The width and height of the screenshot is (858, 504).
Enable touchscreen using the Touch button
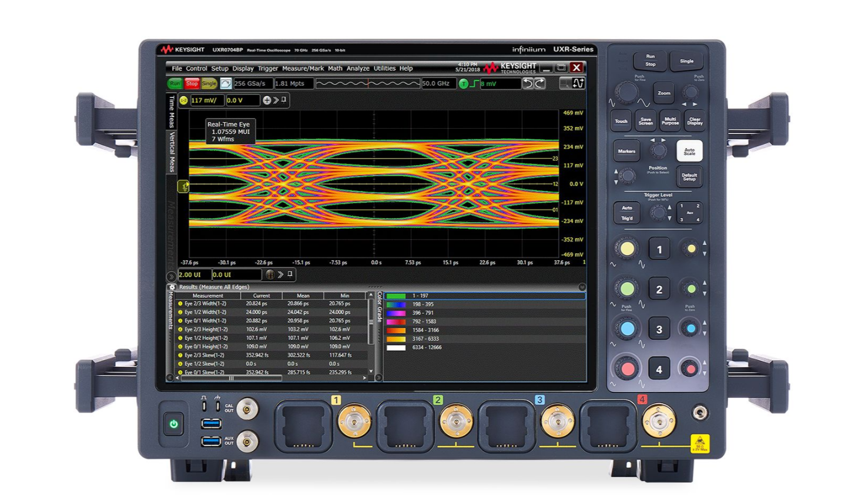tap(622, 120)
